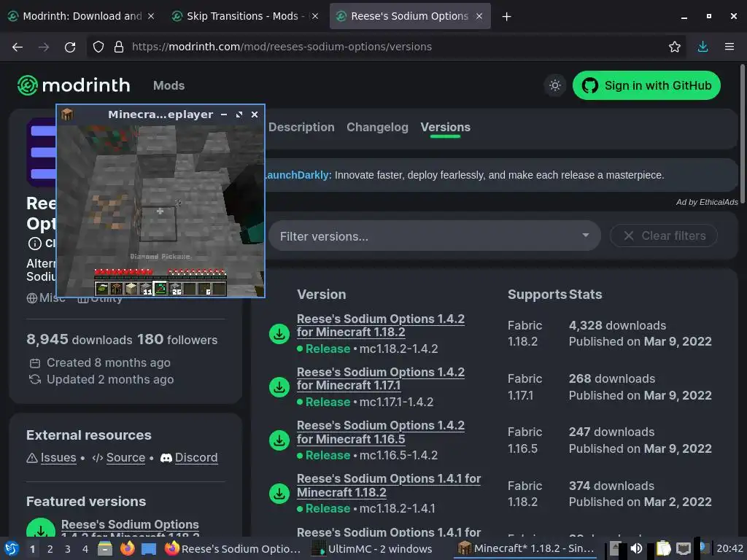Reload the current page
Screen dimensions: 747x560
(x=70, y=47)
